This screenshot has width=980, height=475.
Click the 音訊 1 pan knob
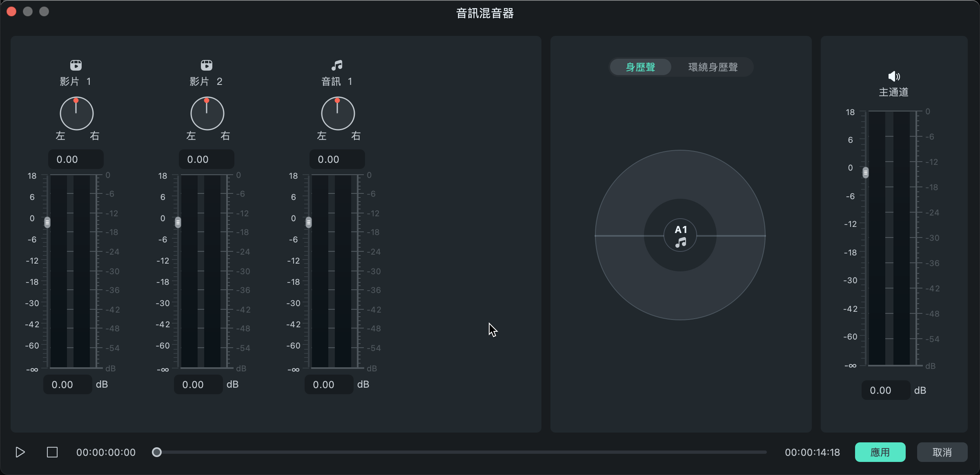pos(338,113)
